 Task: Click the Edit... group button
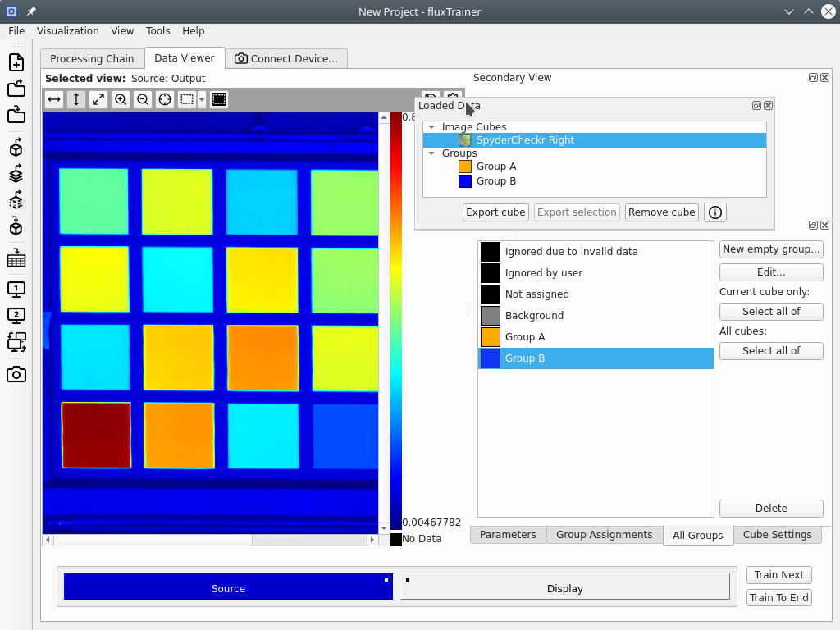771,272
